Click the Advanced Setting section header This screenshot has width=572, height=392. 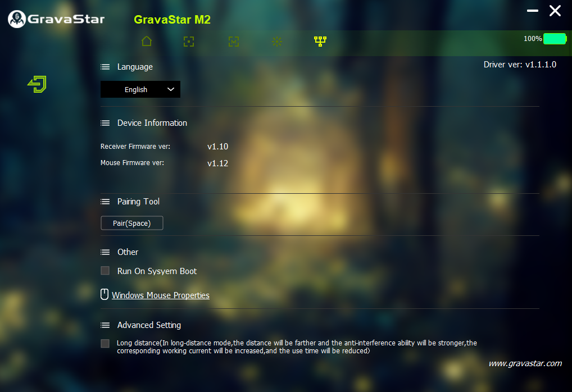149,325
